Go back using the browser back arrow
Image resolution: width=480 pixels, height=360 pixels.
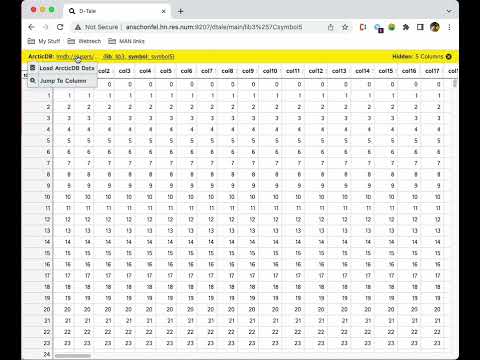pyautogui.click(x=31, y=27)
